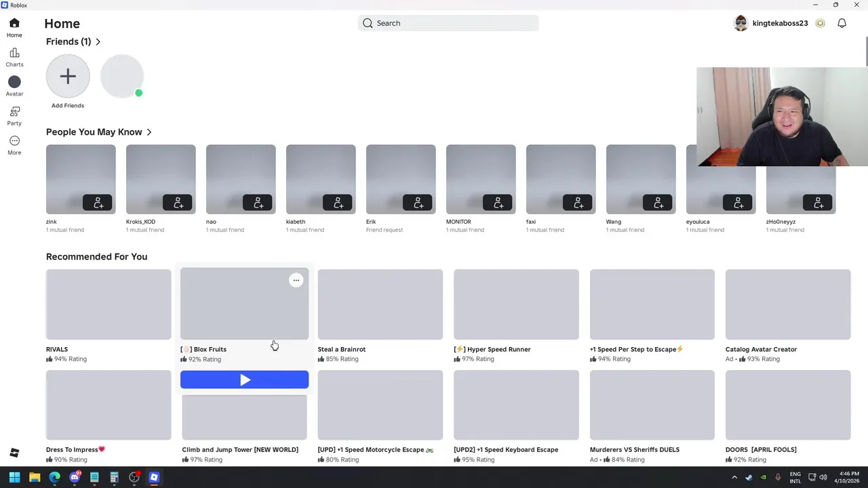Open the Dress To Impress thumbnail

[x=108, y=405]
